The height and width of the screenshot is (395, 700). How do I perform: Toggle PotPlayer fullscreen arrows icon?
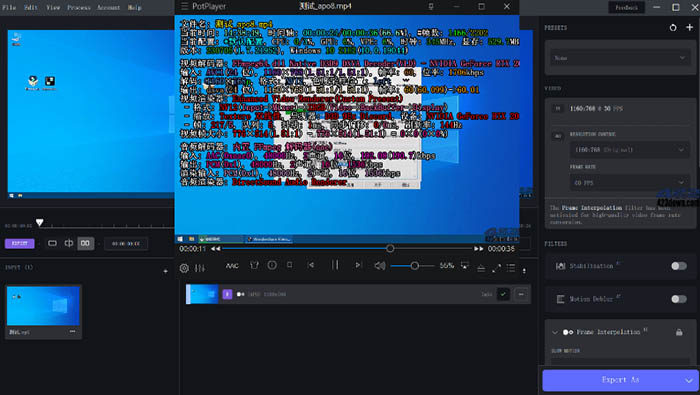[496, 268]
